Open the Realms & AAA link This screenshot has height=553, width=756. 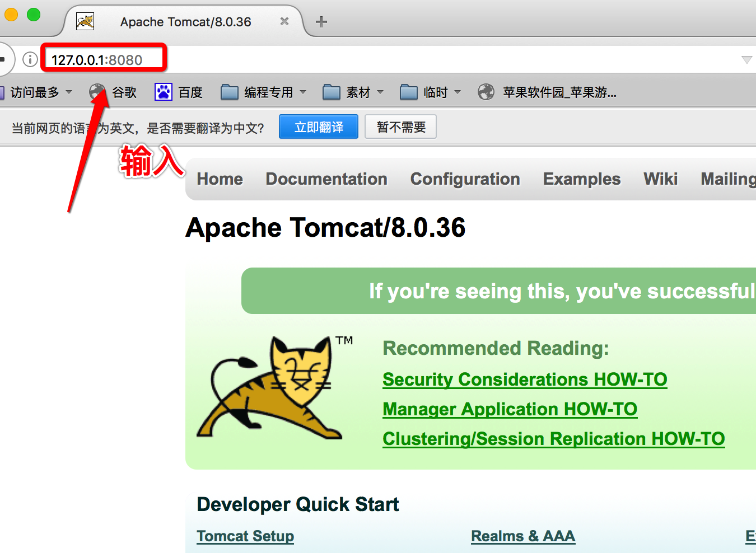pyautogui.click(x=523, y=536)
